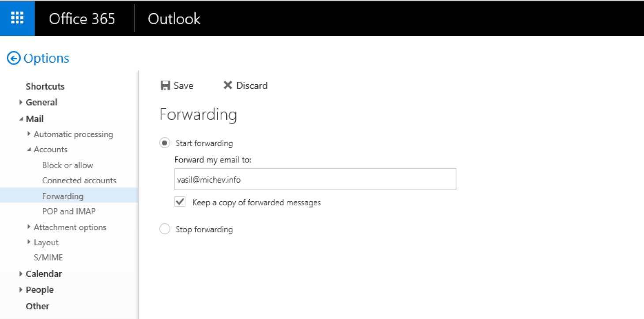Expand the General section arrow
The width and height of the screenshot is (644, 319).
pyautogui.click(x=21, y=102)
